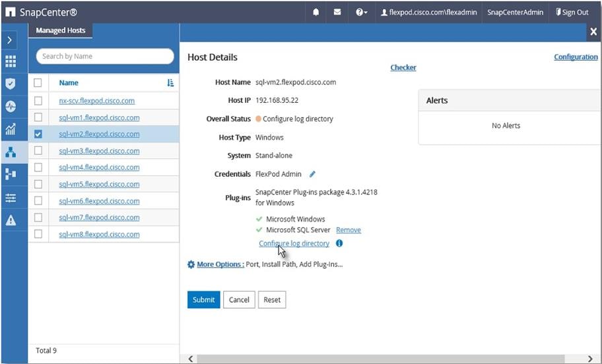This screenshot has height=364, width=602.
Task: Click the Cancel button
Action: coord(239,299)
